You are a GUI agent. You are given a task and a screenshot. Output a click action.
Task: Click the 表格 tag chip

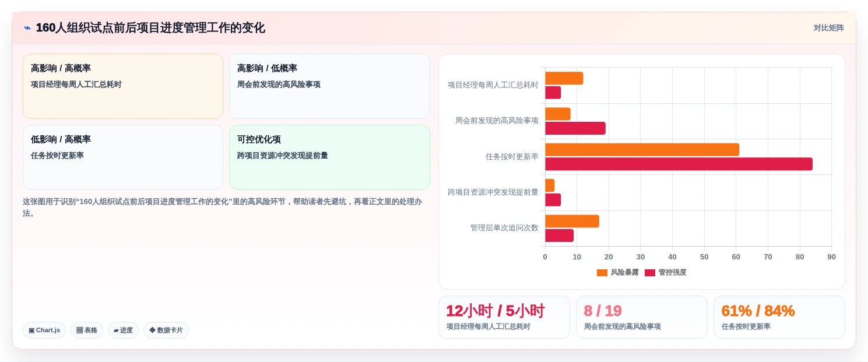coord(87,331)
